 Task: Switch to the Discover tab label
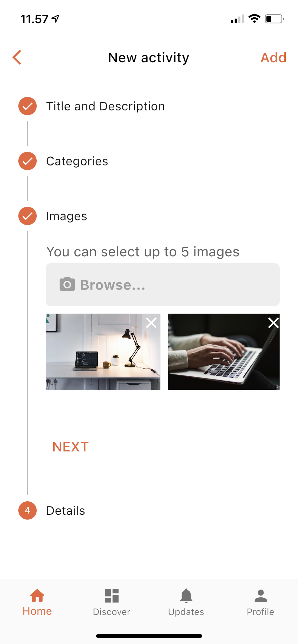(x=112, y=612)
